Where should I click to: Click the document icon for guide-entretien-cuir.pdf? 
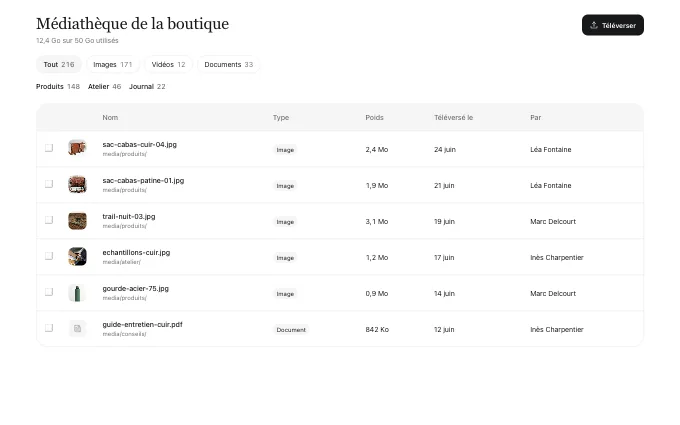point(77,329)
